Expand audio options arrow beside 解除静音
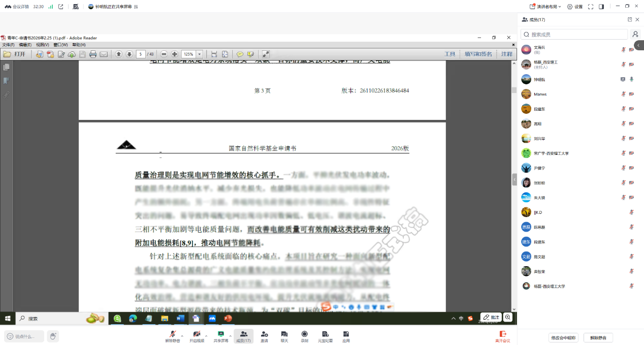 [x=181, y=336]
